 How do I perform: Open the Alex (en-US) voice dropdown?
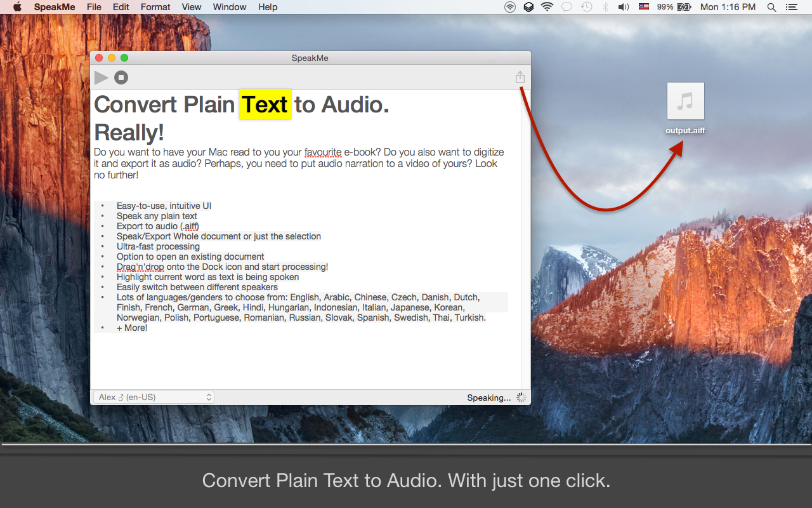point(154,397)
